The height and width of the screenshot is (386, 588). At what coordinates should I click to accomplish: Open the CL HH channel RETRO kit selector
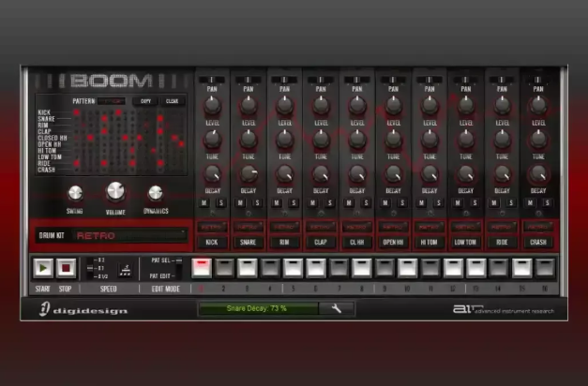356,227
